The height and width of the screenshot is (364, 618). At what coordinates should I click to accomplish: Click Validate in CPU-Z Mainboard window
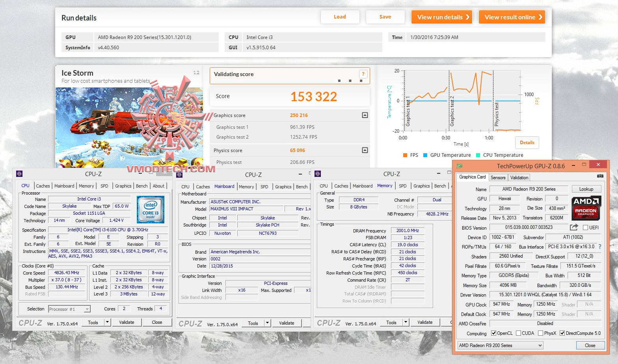[x=287, y=323]
